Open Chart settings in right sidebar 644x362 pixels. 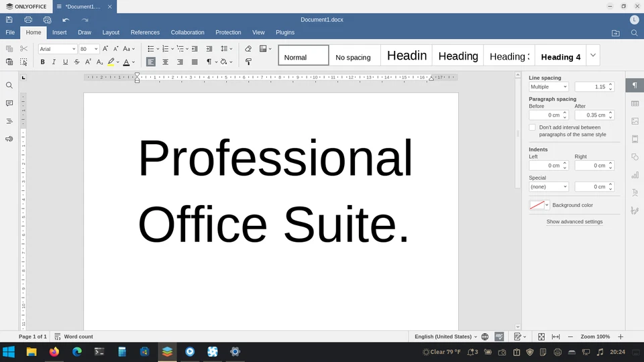(635, 175)
